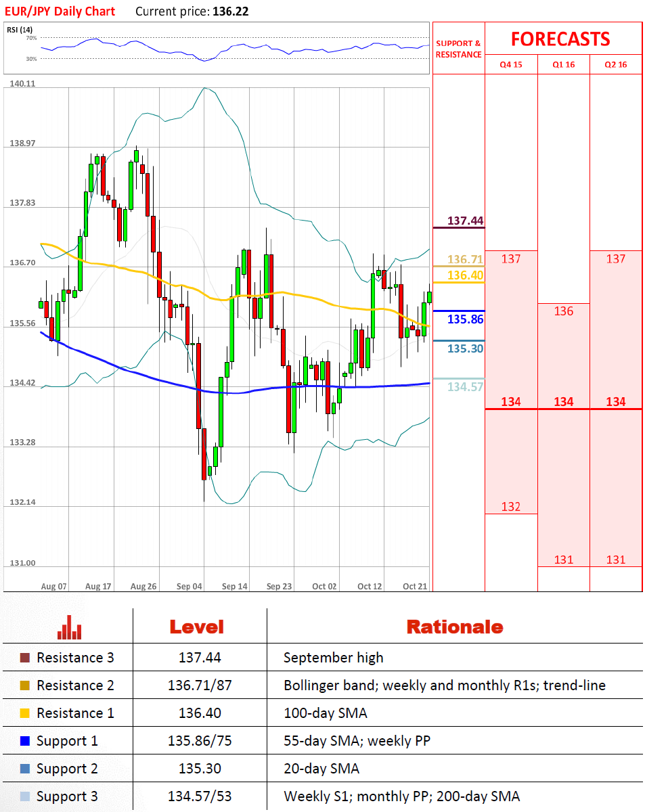Screen dimensions: 645x812
Task: Click the 136.71/87 level cell
Action: pyautogui.click(x=200, y=685)
